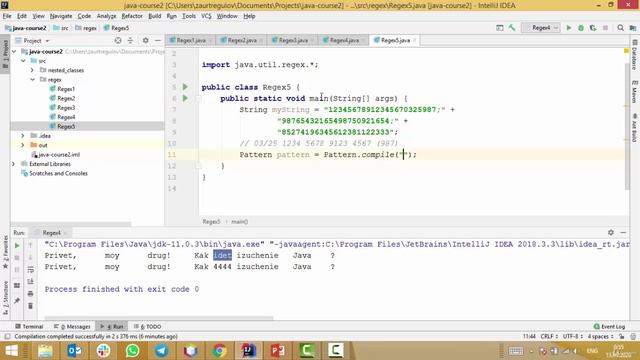Screen dimensions: 640x360
Task: Open the Terminal tool window
Action: [x=29, y=327]
